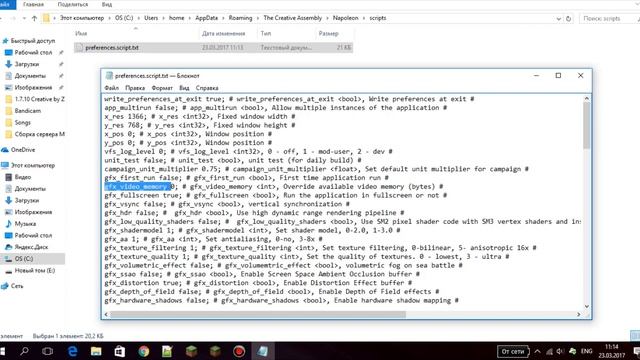Open Microsoft Store from taskbar

pos(120,351)
